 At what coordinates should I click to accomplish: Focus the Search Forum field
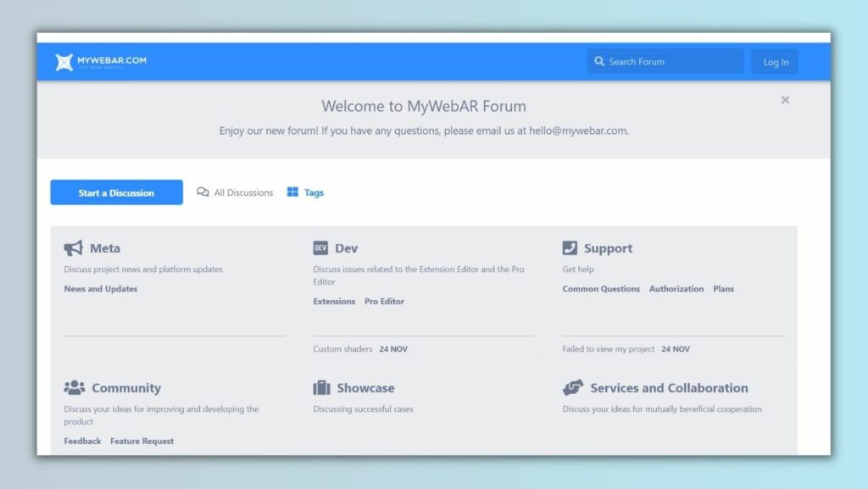pyautogui.click(x=670, y=62)
